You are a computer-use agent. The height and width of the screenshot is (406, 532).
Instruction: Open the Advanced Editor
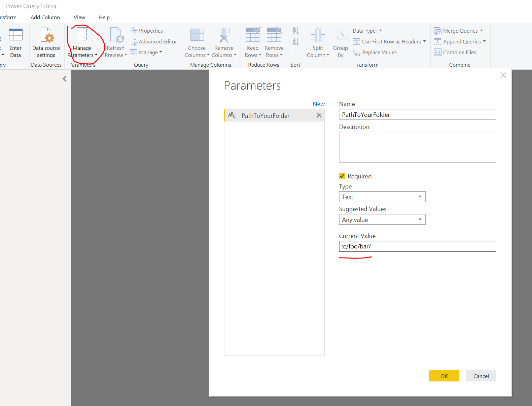point(154,42)
